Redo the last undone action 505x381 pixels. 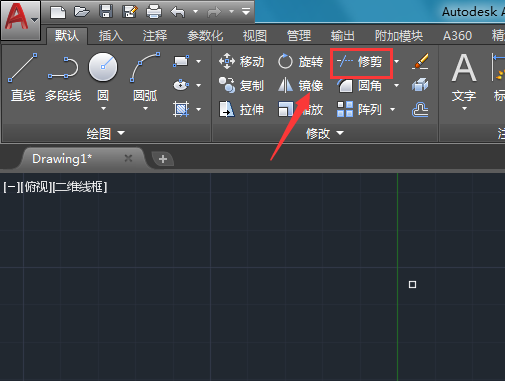click(x=214, y=12)
